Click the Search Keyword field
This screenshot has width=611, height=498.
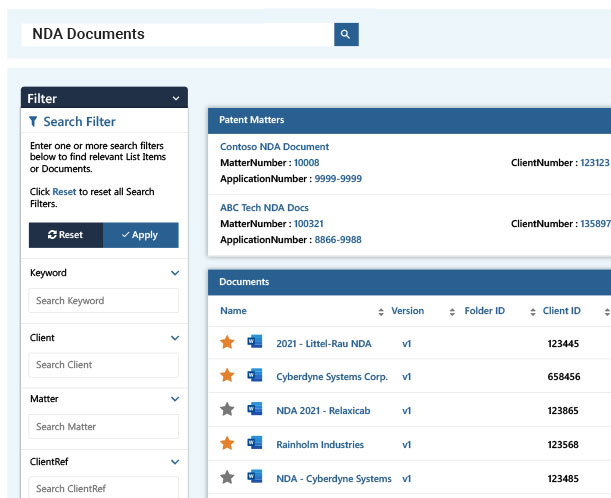point(104,300)
